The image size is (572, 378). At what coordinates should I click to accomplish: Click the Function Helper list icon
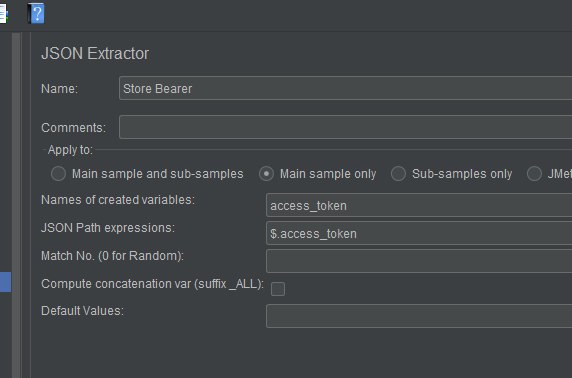click(x=3, y=14)
